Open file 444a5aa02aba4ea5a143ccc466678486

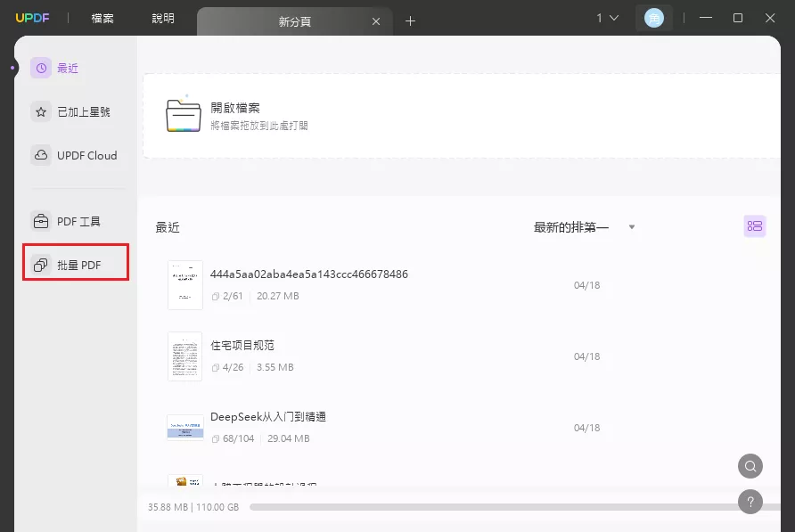[x=308, y=274]
